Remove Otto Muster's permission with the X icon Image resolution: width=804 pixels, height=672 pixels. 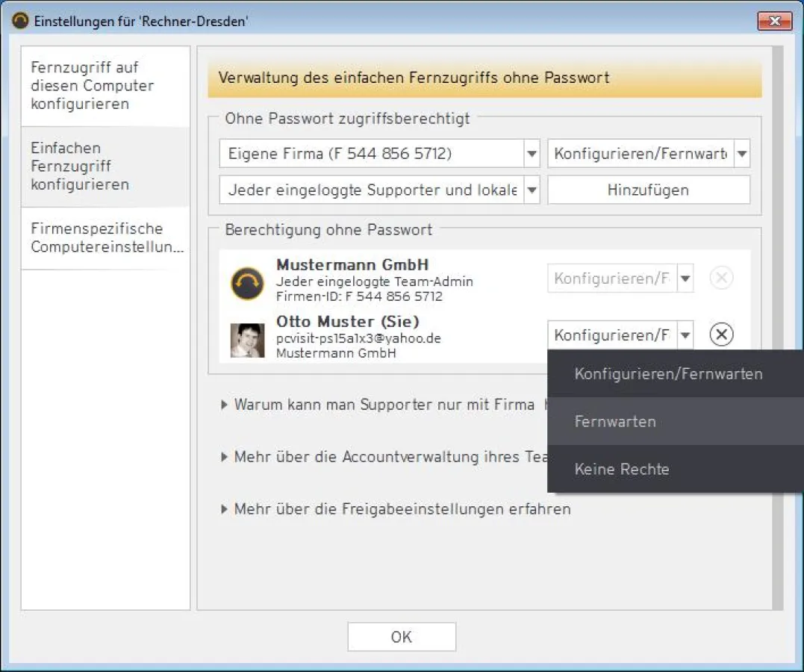(x=720, y=335)
